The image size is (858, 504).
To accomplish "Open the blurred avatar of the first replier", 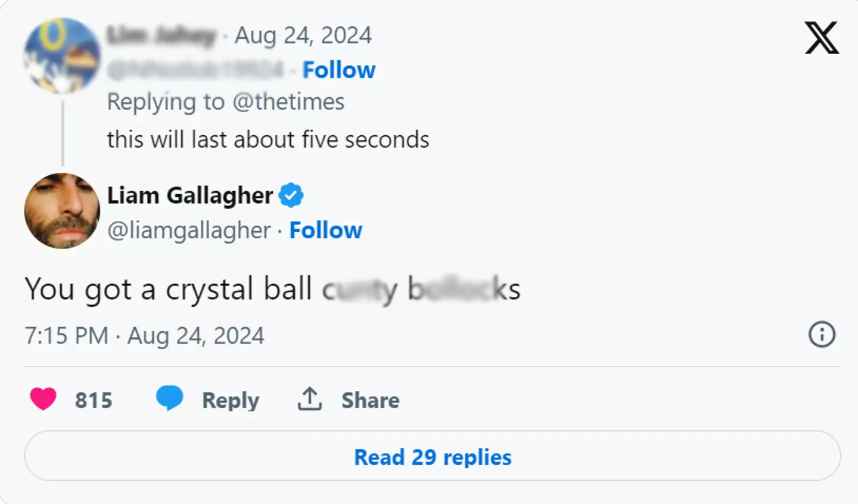I will click(x=62, y=55).
